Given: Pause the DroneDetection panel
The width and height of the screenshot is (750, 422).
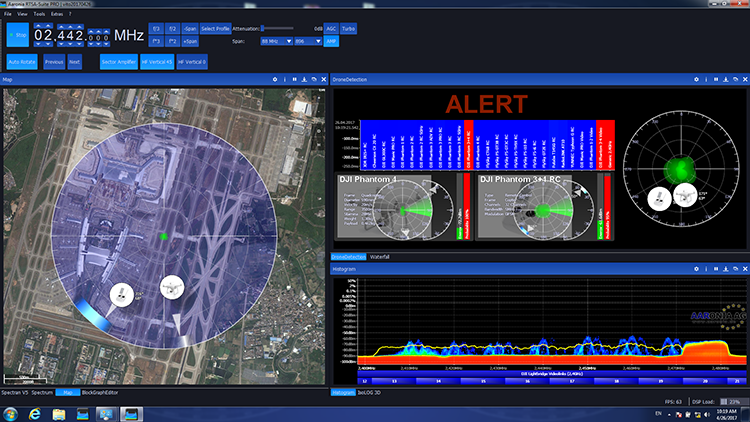Looking at the screenshot, I should [716, 79].
